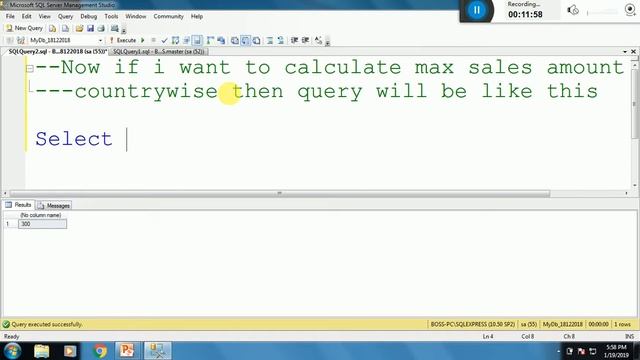Open the Window menu

(136, 16)
